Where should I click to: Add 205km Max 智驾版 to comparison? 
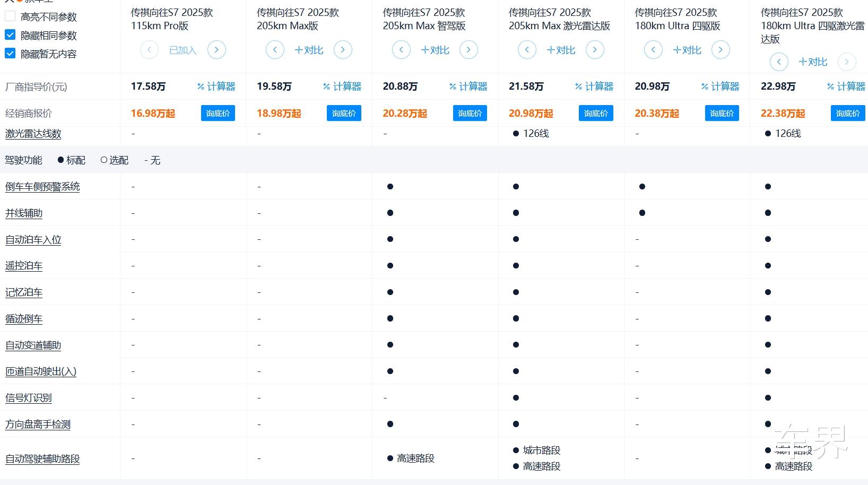[x=435, y=50]
